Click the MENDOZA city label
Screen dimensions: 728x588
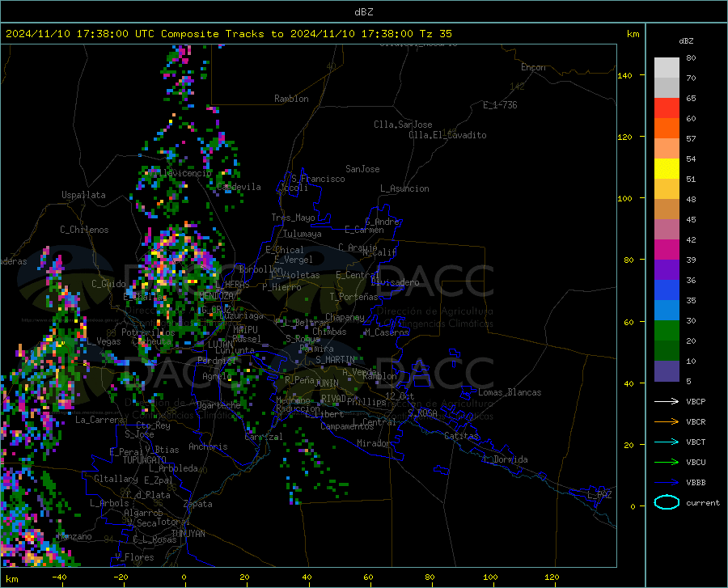216,296
